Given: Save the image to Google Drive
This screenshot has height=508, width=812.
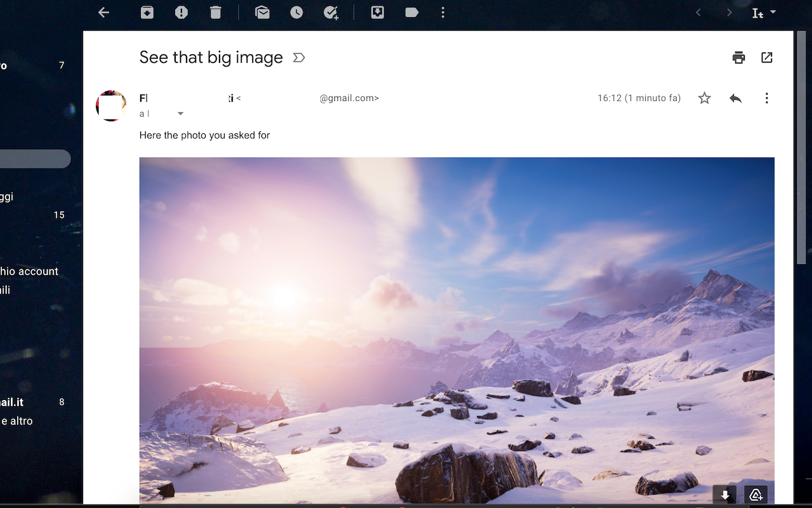Looking at the screenshot, I should (x=756, y=495).
